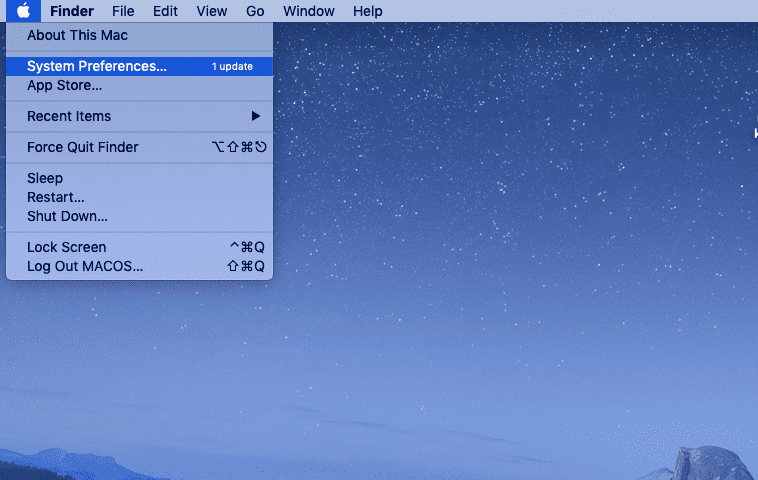Open the Window menu

click(x=309, y=11)
